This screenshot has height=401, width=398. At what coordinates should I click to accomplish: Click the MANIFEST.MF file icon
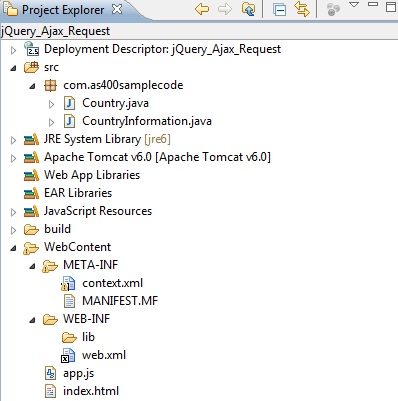tap(69, 301)
